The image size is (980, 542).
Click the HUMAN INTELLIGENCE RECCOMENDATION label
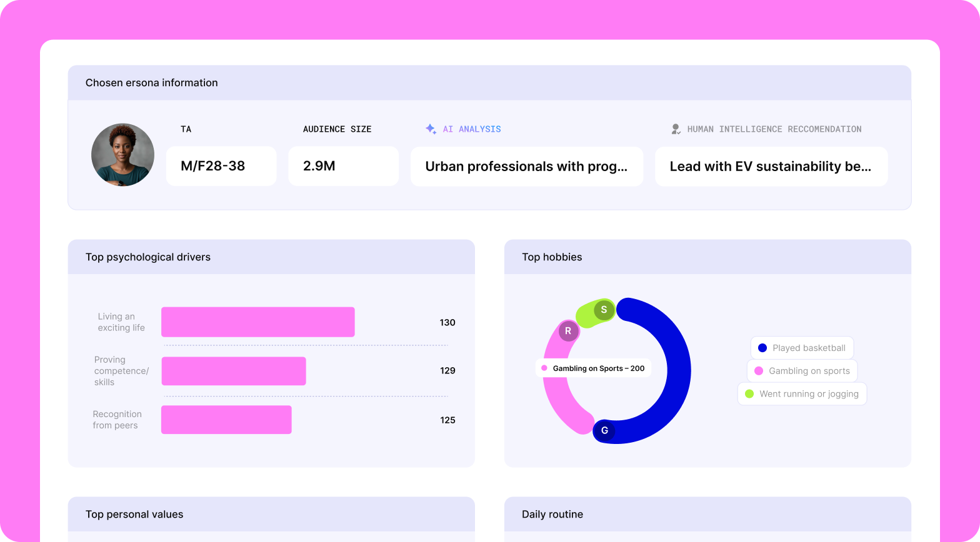[x=774, y=129]
